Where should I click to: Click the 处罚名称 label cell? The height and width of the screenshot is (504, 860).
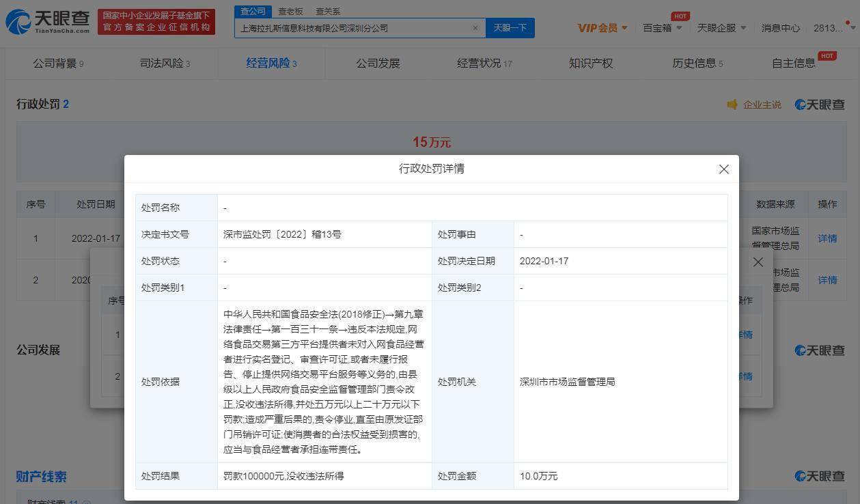(x=176, y=208)
